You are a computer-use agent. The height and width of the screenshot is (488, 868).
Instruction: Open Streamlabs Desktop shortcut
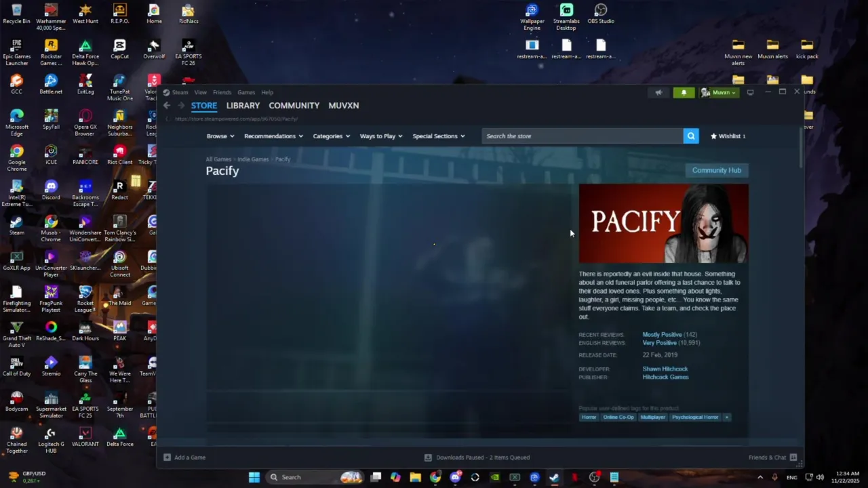pos(566,17)
